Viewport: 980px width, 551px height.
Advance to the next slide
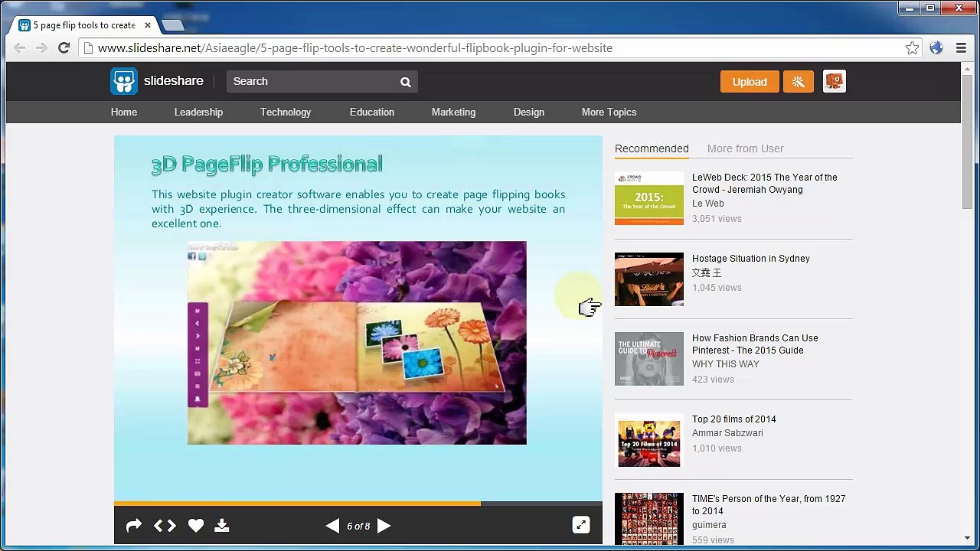point(384,526)
